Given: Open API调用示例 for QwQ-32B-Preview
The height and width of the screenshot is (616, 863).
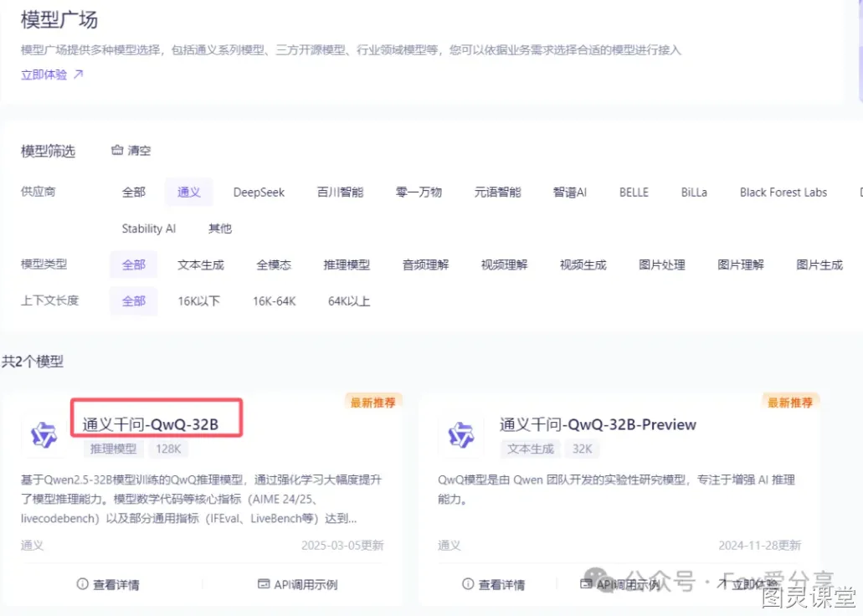Looking at the screenshot, I should (620, 584).
